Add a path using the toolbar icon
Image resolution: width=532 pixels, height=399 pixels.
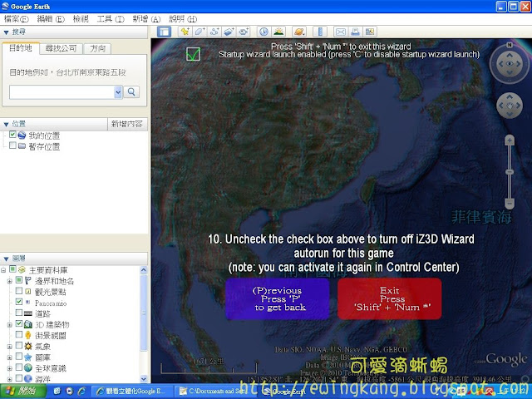pos(214,32)
